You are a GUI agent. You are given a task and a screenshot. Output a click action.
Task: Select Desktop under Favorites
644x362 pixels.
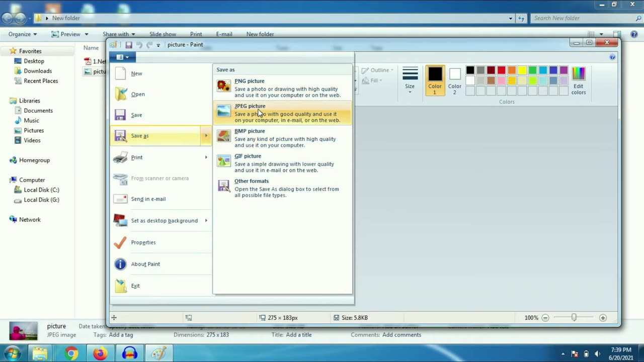point(34,61)
